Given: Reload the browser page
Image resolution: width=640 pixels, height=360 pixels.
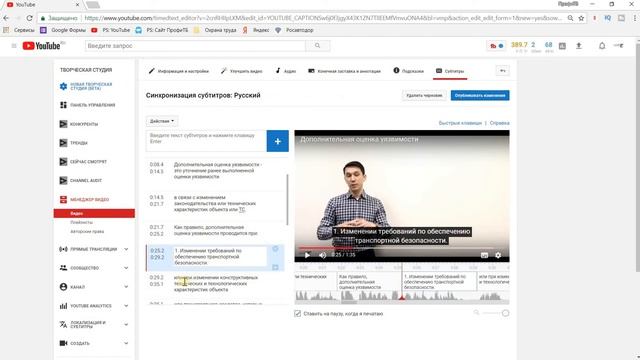Looking at the screenshot, I should pyautogui.click(x=29, y=18).
